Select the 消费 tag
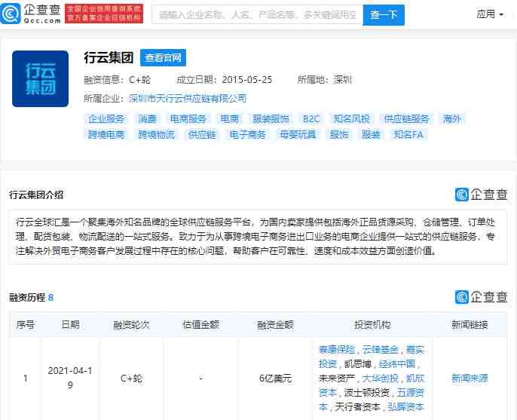The height and width of the screenshot is (420, 517). point(147,119)
